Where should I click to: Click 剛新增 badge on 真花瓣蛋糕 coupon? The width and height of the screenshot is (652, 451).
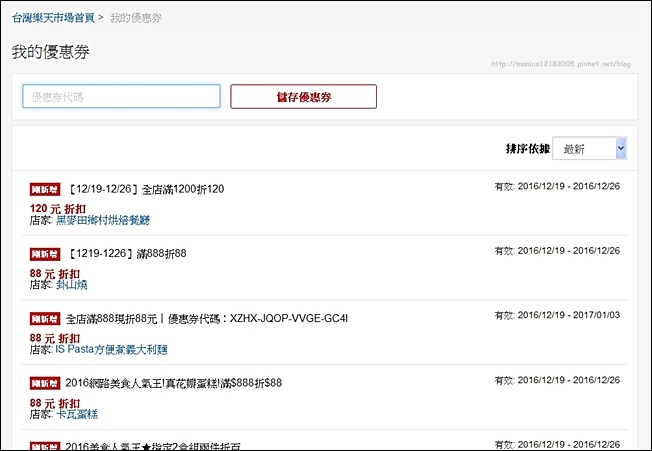click(45, 383)
